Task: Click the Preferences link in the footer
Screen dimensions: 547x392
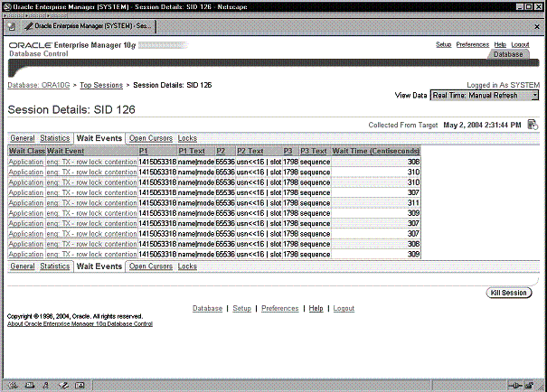Action: [279, 308]
